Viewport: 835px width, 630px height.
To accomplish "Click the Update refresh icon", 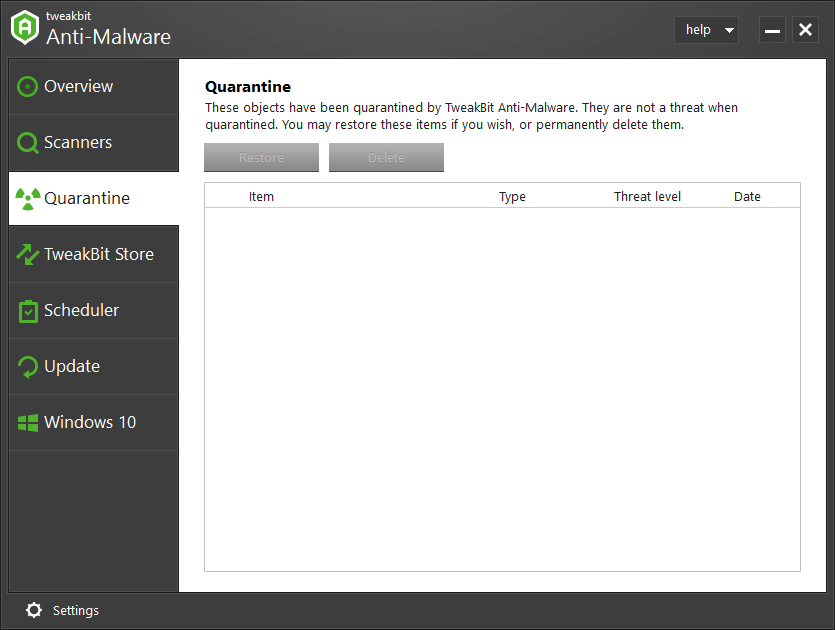I will tap(28, 367).
